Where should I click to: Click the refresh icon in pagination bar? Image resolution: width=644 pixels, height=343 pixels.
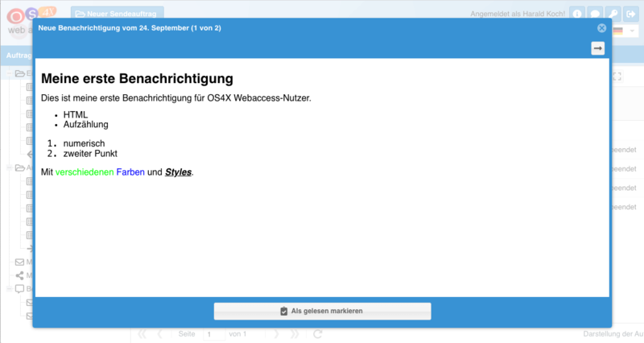[x=318, y=333]
